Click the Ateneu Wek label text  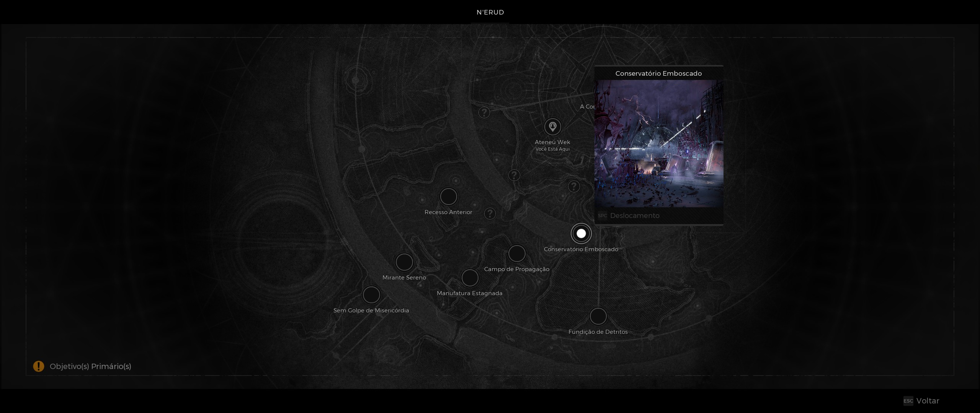tap(552, 142)
